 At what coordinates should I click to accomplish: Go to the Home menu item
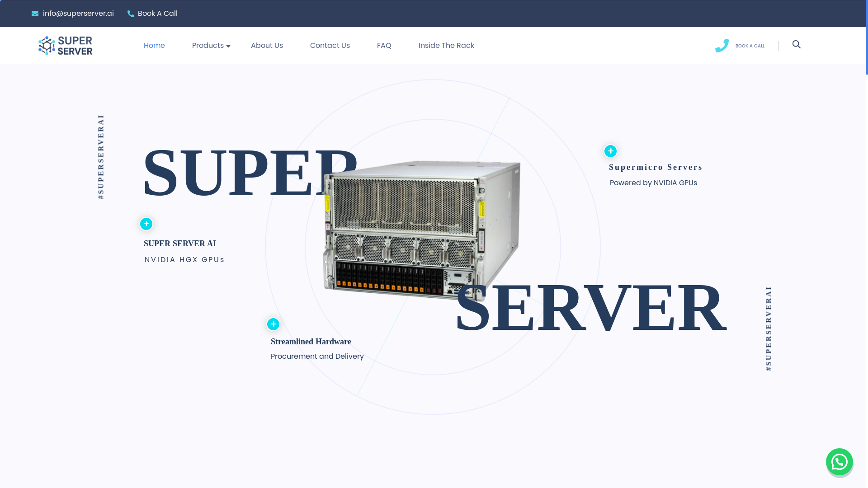click(x=154, y=46)
